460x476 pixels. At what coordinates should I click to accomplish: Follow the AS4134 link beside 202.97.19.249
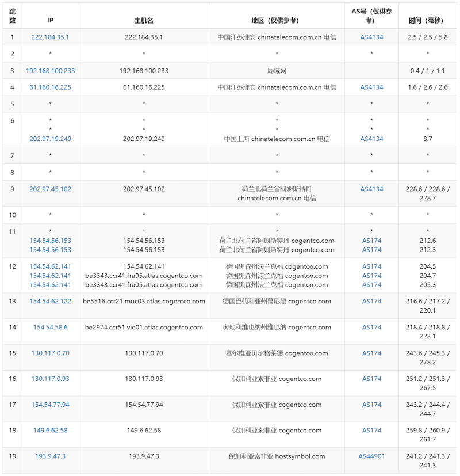point(371,139)
